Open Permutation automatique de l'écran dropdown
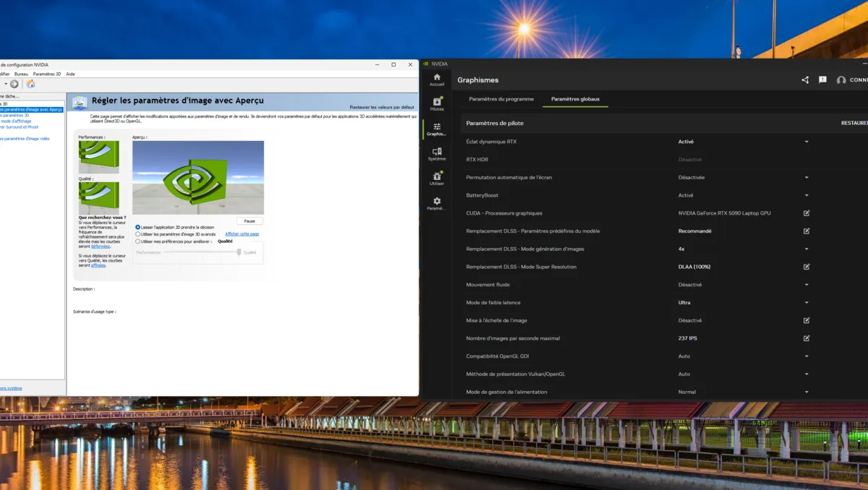868x490 pixels. (x=807, y=177)
